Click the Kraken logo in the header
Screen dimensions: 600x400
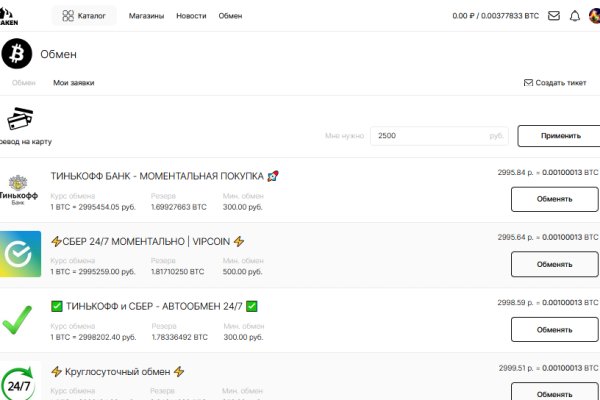click(9, 15)
